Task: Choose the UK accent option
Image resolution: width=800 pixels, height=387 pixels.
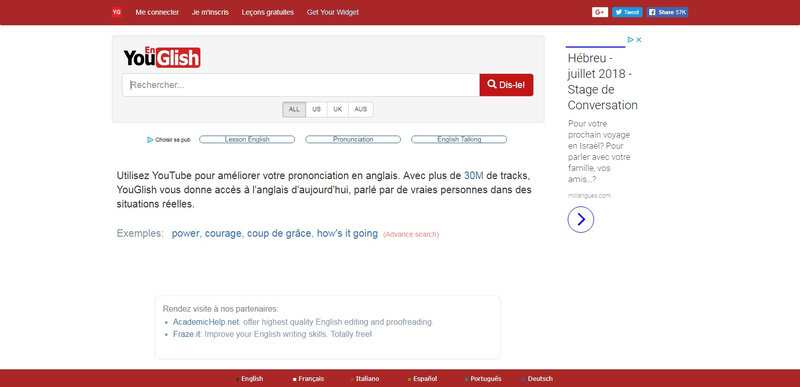Action: pos(338,110)
